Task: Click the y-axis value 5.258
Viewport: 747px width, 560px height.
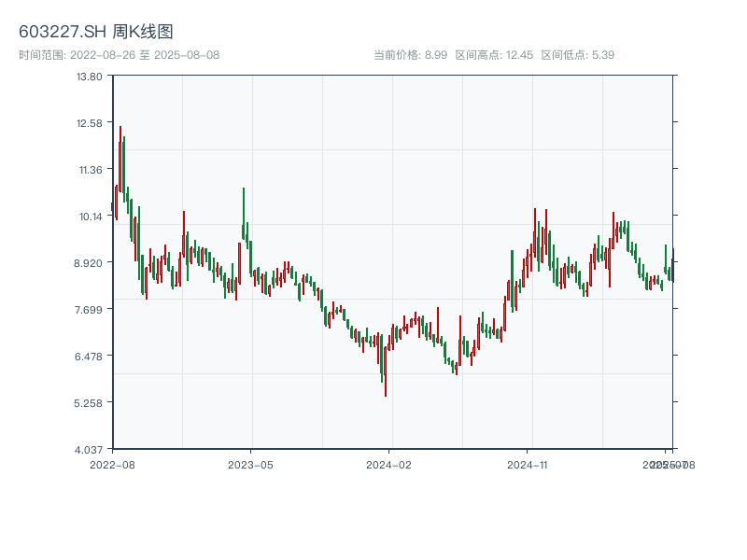Action: click(88, 403)
